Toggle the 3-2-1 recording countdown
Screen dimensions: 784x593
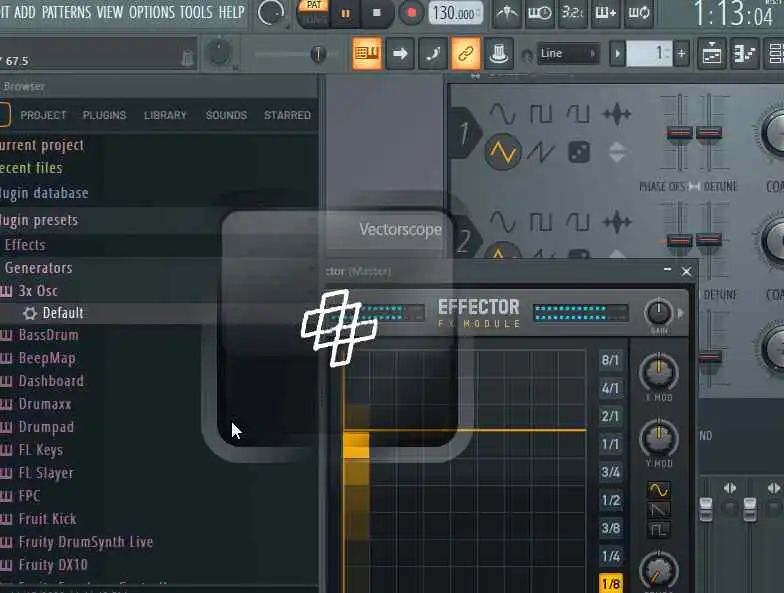pyautogui.click(x=572, y=13)
